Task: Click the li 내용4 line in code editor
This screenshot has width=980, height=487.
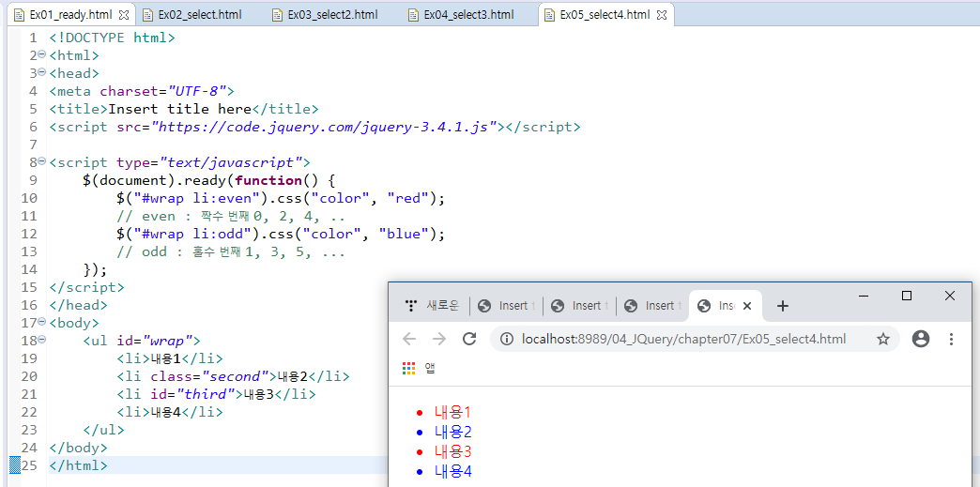Action: point(169,412)
